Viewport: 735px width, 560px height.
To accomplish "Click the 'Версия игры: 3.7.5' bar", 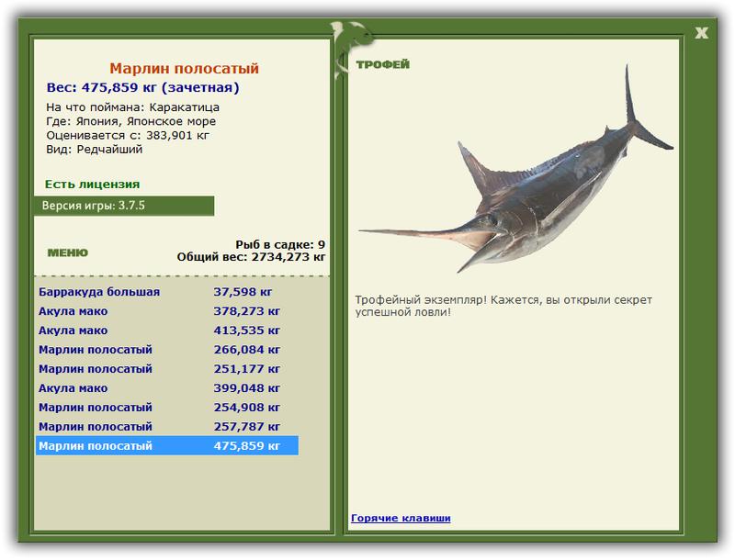I will point(124,206).
